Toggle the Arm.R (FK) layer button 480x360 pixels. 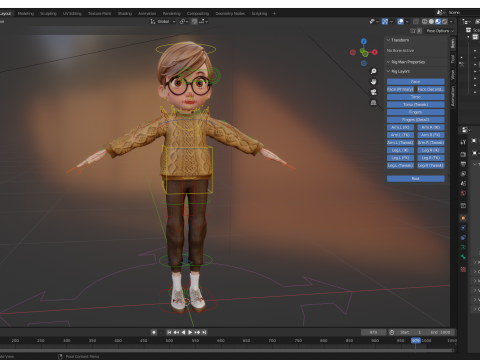coord(431,135)
